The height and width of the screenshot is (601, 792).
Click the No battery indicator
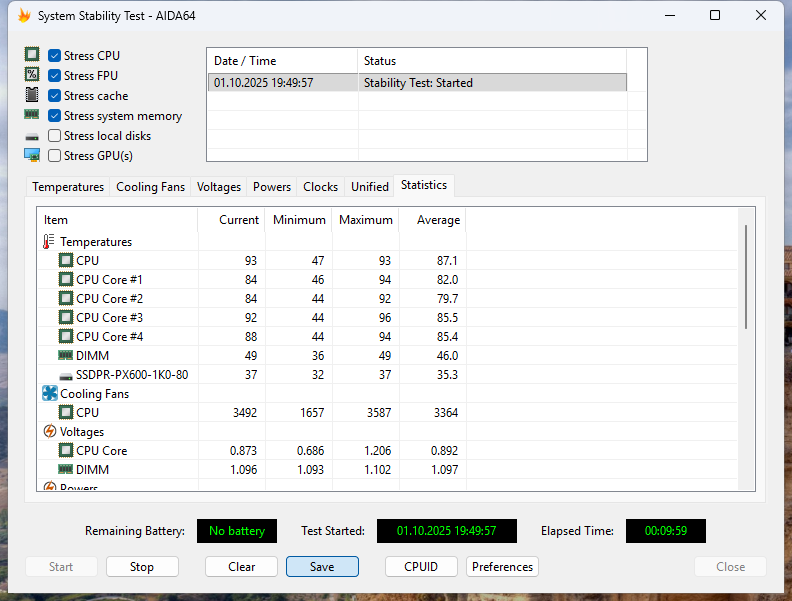click(x=237, y=531)
